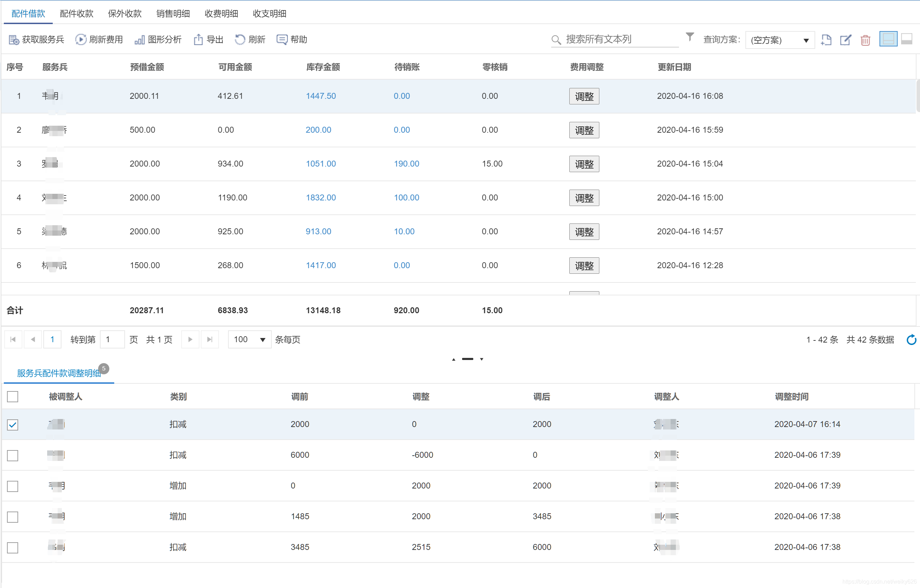Collapse the split panel with down arrow
Screen dimensions: 920x588
click(x=482, y=359)
